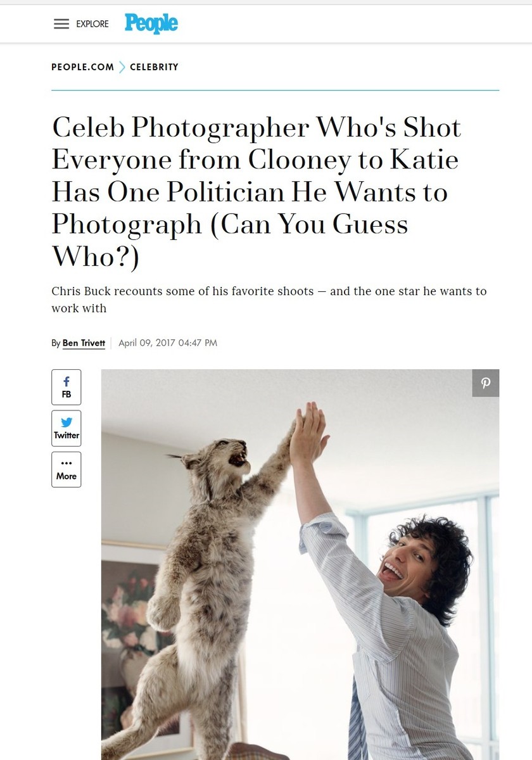Viewport: 532px width, 760px height.
Task: Open the hamburger menu icon
Action: pyautogui.click(x=61, y=24)
